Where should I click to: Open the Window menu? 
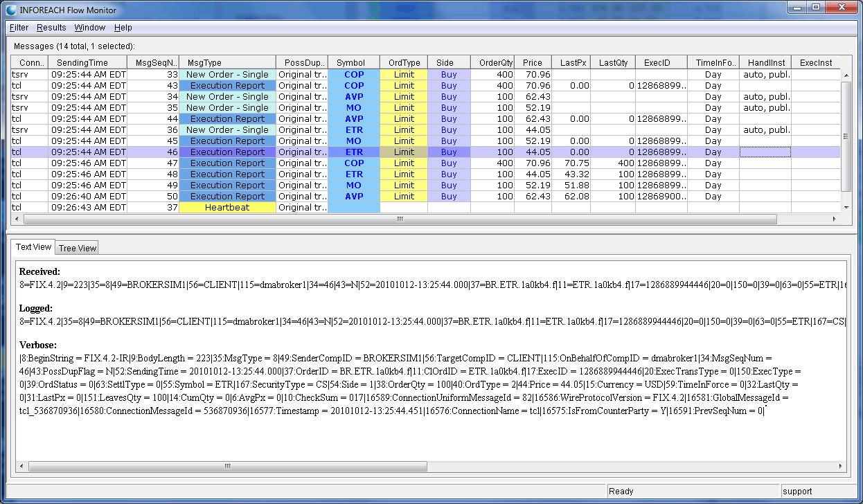89,28
